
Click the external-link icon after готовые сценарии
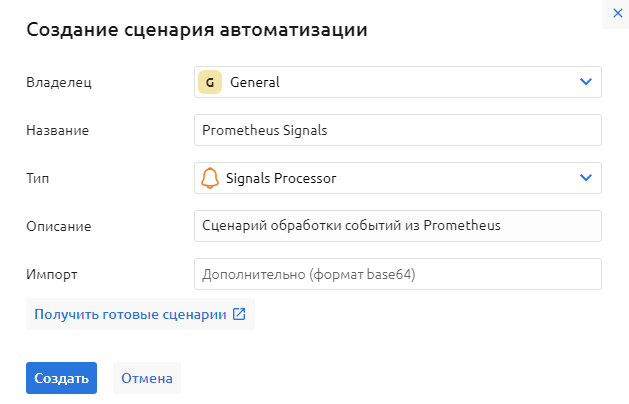(x=239, y=314)
